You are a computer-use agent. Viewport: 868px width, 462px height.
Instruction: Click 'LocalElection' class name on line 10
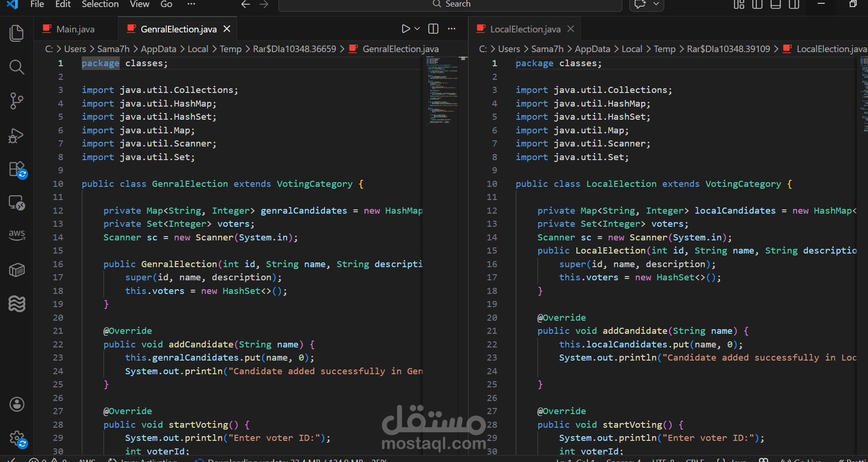621,184
